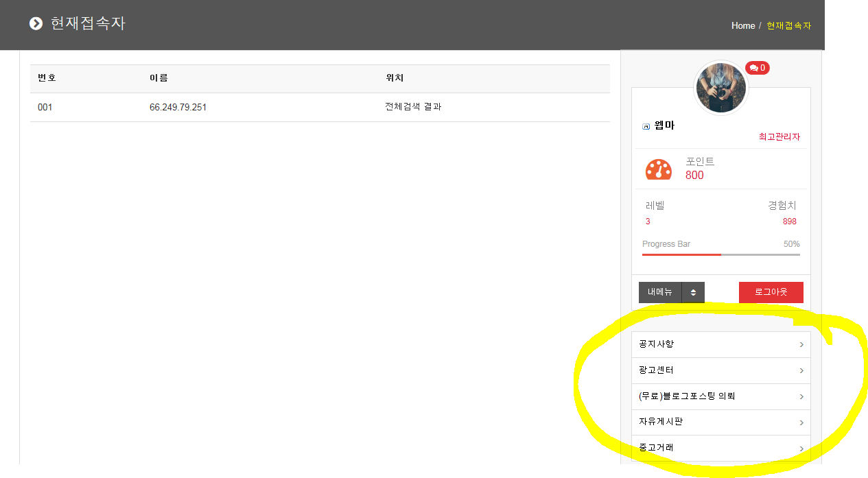
Task: Click the 로그아웃 button
Action: coord(771,292)
